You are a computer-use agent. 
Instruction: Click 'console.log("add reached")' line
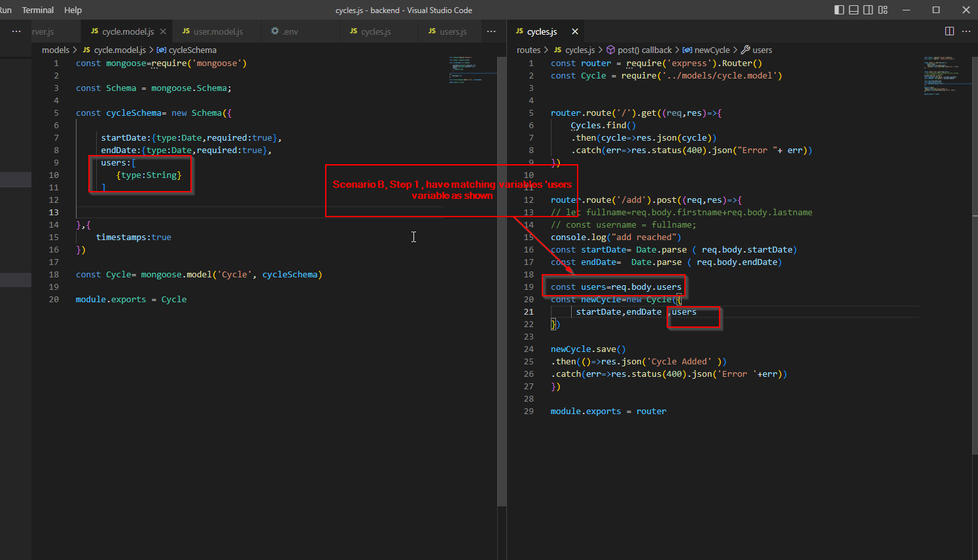[616, 237]
